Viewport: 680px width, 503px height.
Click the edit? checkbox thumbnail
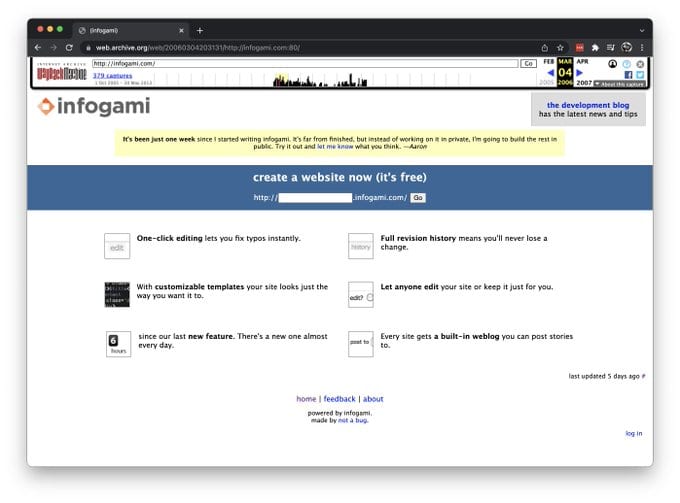360,295
